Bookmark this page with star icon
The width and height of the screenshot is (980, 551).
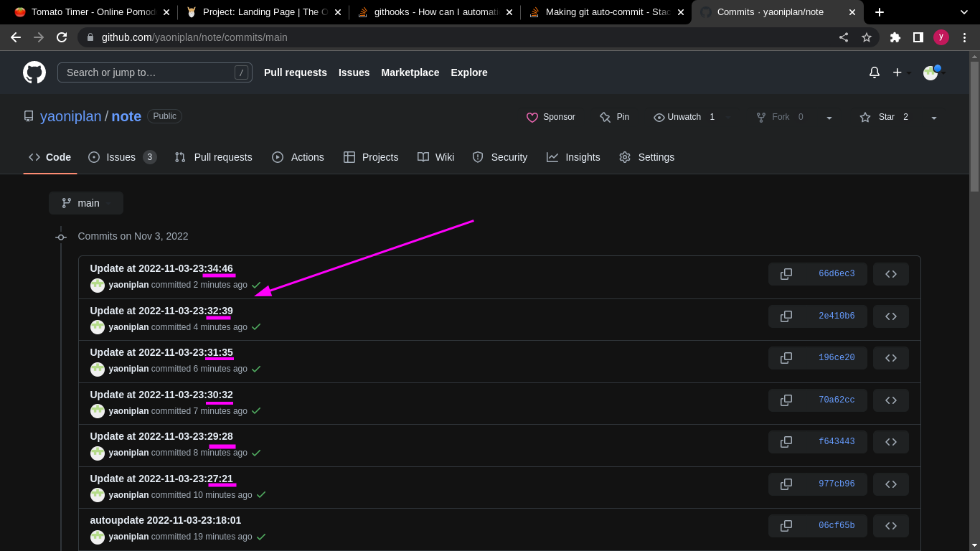867,37
